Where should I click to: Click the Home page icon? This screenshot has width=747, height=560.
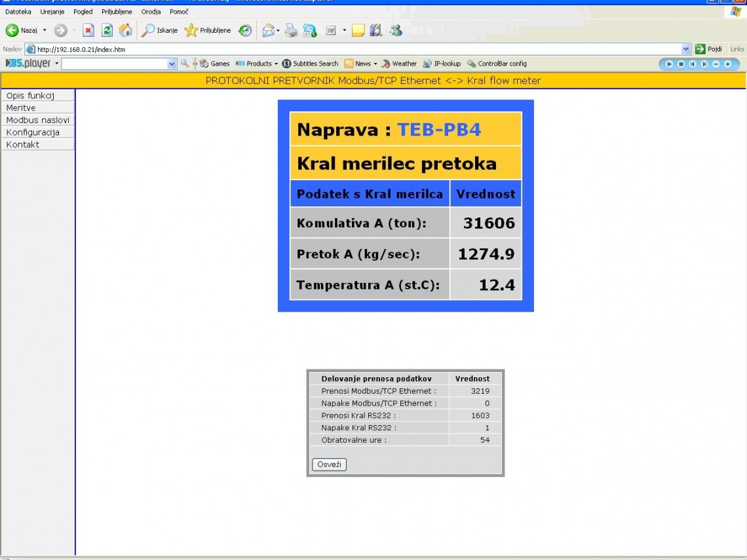[x=125, y=30]
